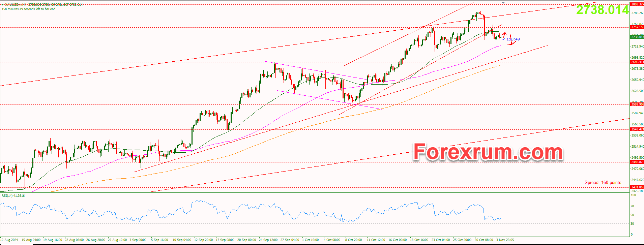Click the red 2431.853 level price tag
This screenshot has width=644, height=245.
[x=637, y=187]
